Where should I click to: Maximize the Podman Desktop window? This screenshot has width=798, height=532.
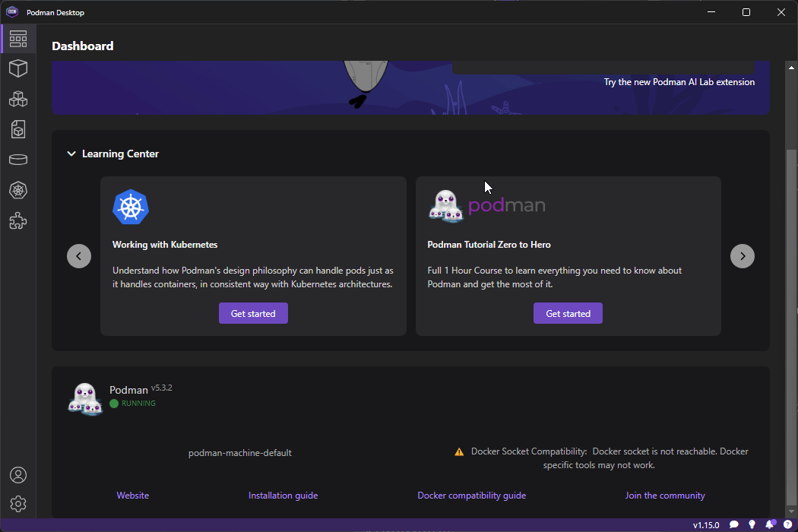click(746, 11)
